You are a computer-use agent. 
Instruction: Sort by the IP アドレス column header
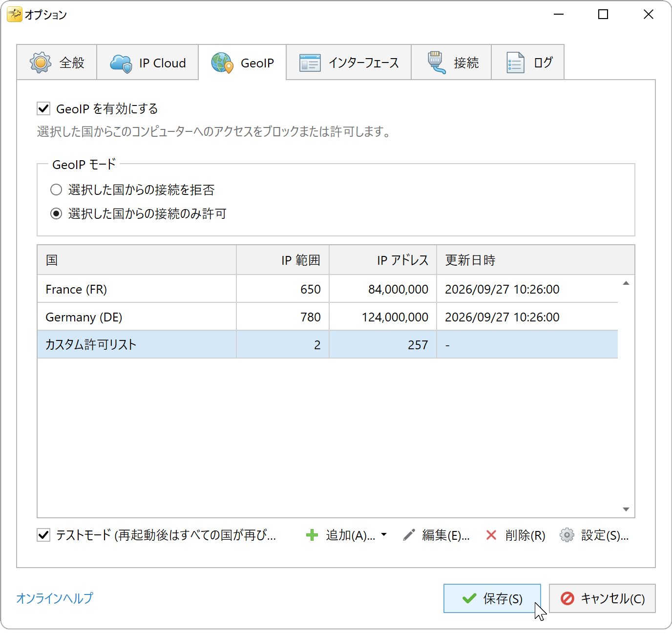coord(383,260)
